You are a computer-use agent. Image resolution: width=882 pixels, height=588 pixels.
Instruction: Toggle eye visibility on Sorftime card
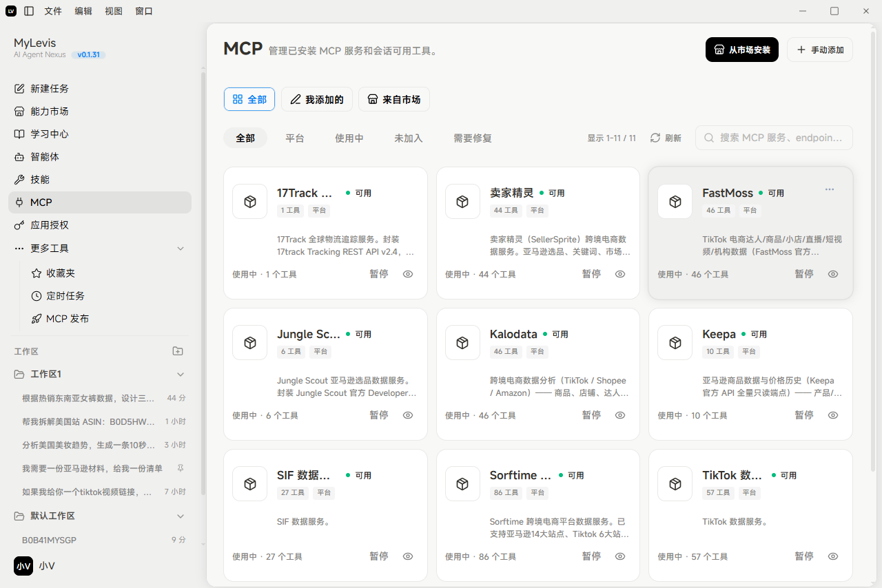[x=620, y=556]
